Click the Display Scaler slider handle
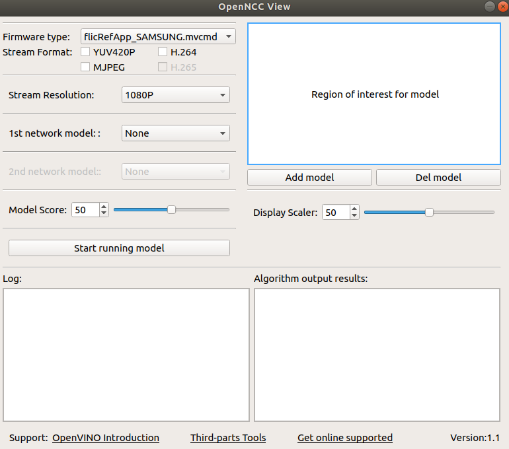The width and height of the screenshot is (509, 449). (429, 212)
